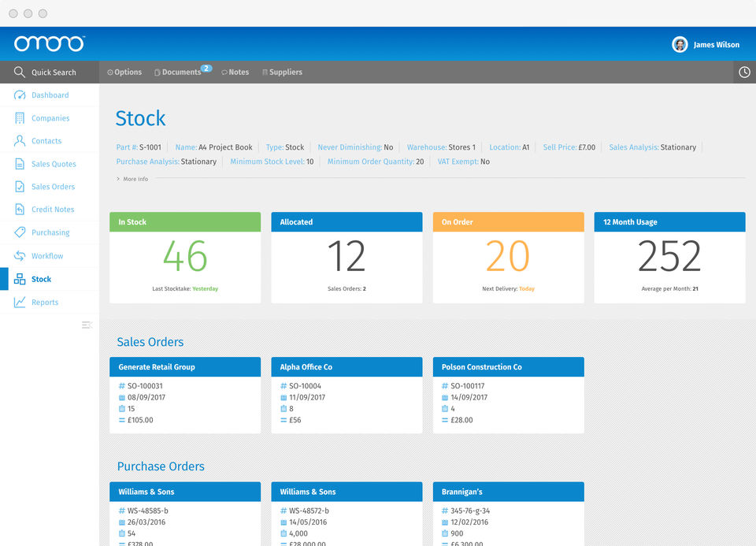Click the Quick Search magnifier icon
Viewport: 756px width, 546px height.
(19, 72)
